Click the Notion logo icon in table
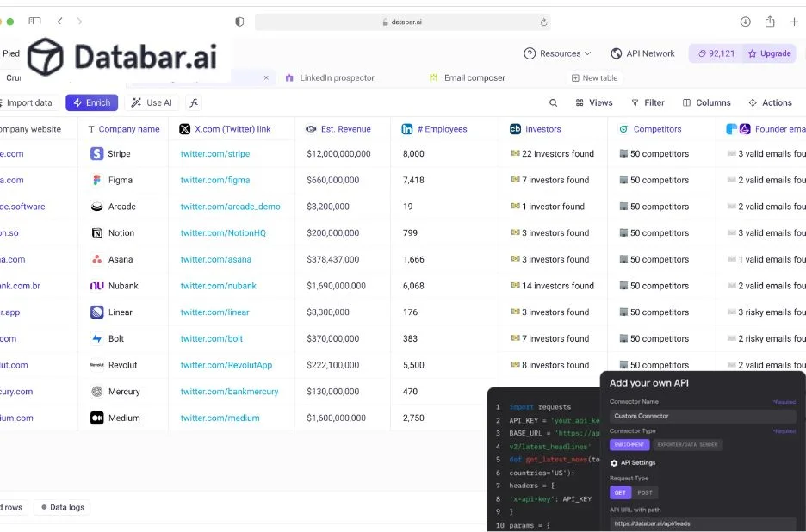This screenshot has width=806, height=532. click(x=96, y=233)
